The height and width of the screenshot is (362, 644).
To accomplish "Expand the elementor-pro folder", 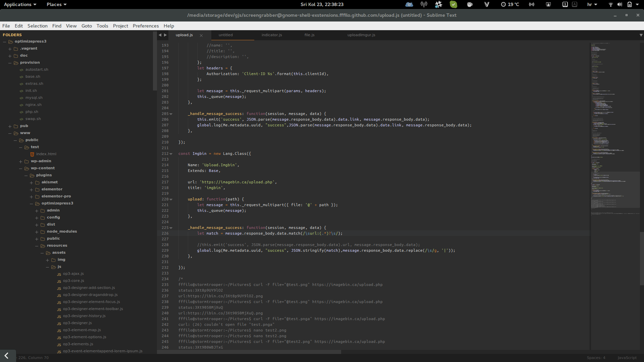I will pos(31,196).
